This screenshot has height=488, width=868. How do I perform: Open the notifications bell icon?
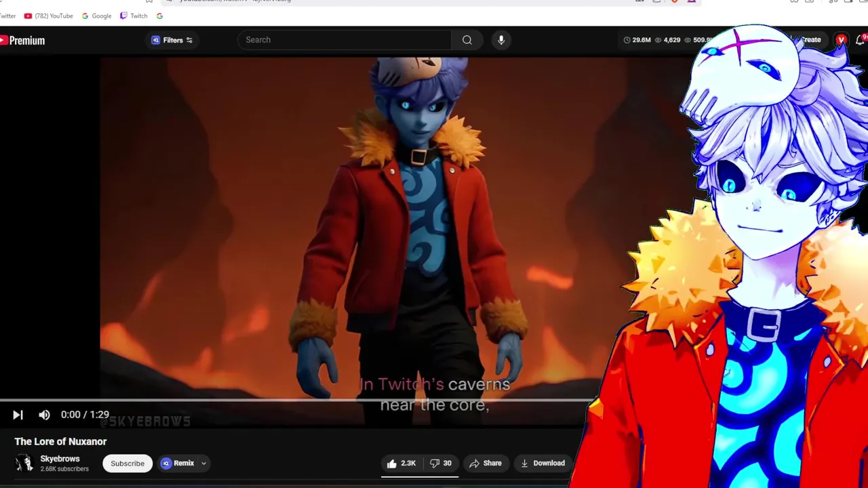pyautogui.click(x=861, y=40)
